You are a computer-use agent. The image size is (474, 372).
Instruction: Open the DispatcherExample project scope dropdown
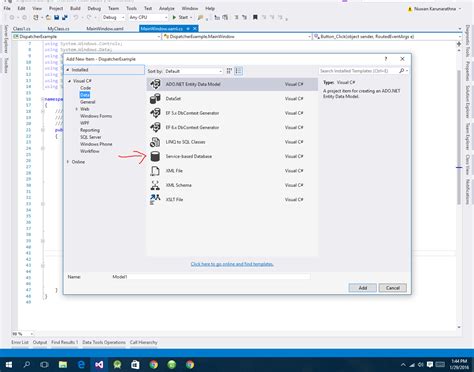coord(86,37)
